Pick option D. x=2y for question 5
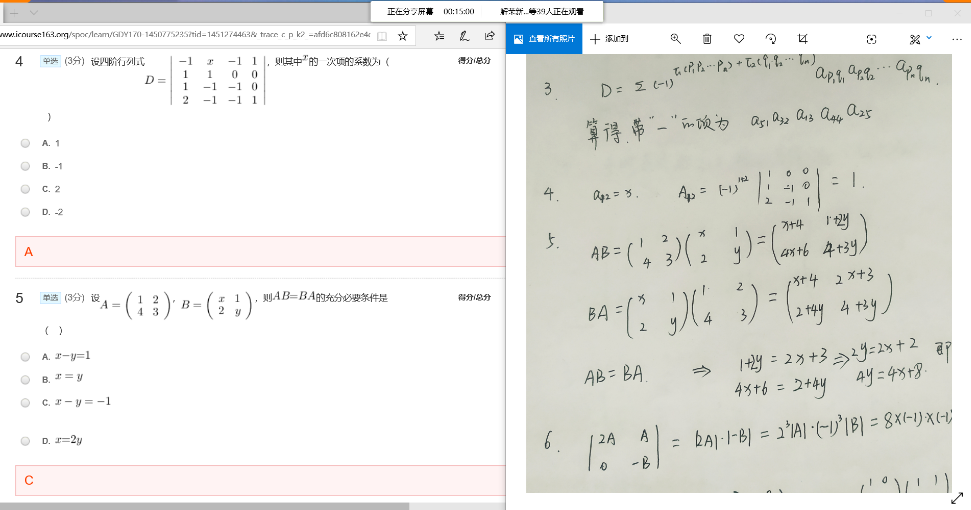 click(26, 440)
